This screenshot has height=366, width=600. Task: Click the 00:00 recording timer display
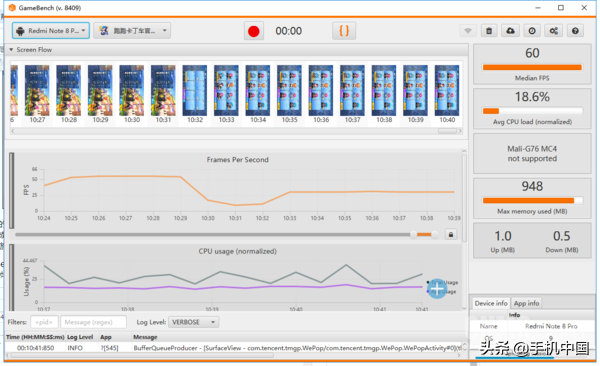click(x=289, y=31)
